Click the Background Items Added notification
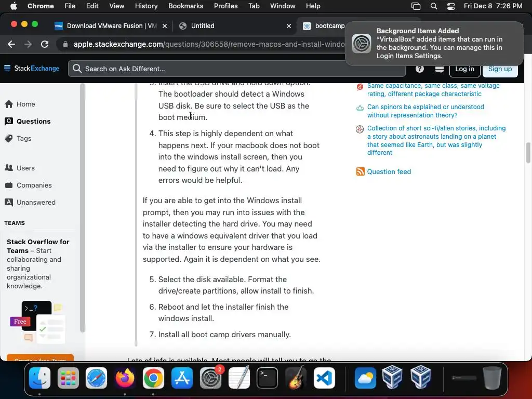Viewport: 532px width, 399px height. click(x=434, y=44)
